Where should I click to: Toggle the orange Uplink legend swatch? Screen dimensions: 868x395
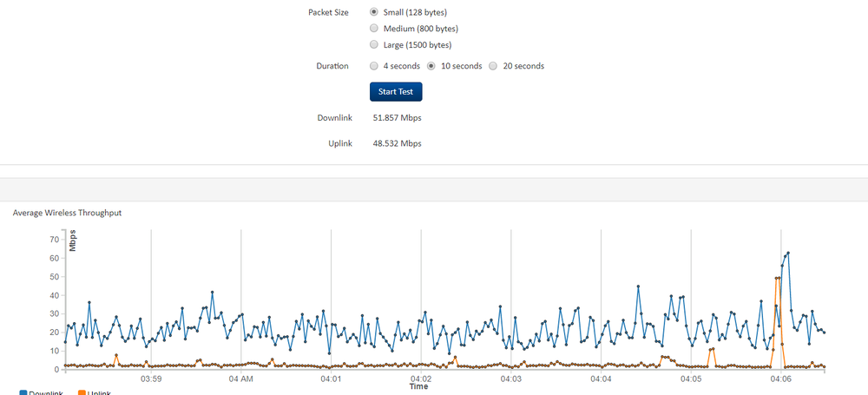[x=82, y=392]
